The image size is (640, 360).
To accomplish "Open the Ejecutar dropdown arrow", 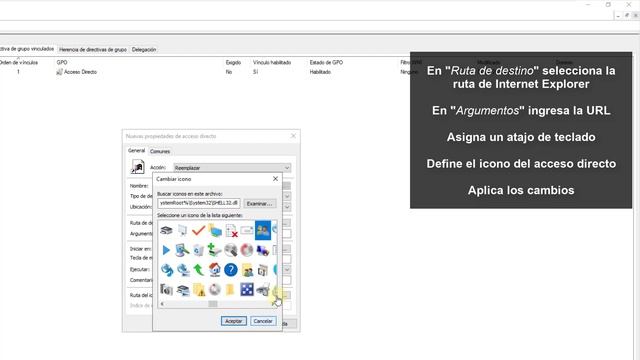I will click(x=287, y=270).
